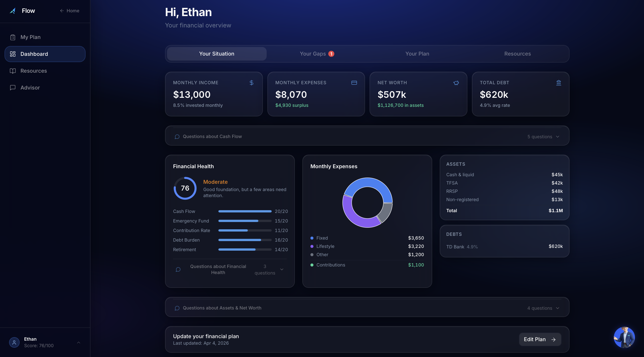Click the bank icon on Total Debt
This screenshot has width=644, height=357.
(x=558, y=83)
